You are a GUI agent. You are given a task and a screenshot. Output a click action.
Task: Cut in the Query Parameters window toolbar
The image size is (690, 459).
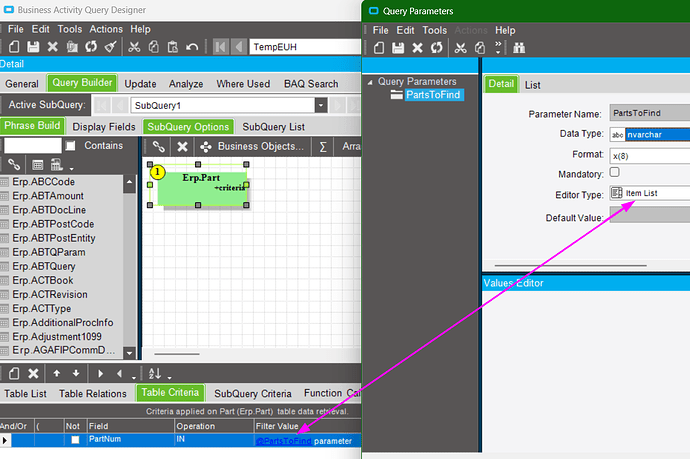click(460, 48)
